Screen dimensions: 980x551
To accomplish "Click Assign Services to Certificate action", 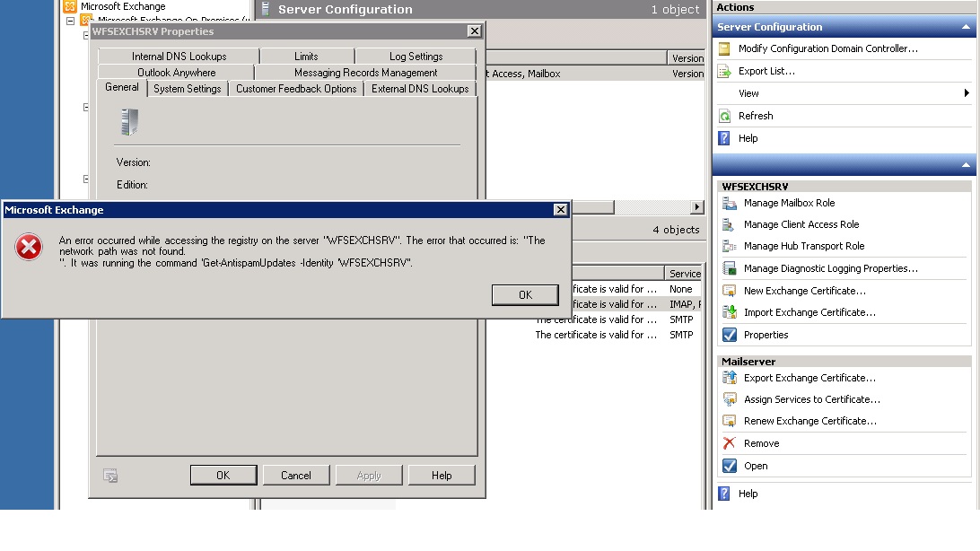I will [x=811, y=400].
